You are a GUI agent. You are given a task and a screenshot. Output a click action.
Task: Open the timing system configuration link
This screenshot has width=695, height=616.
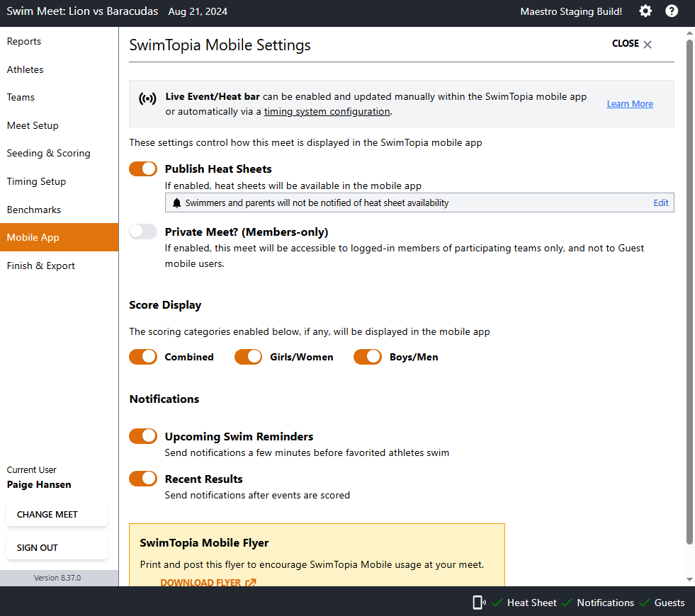327,111
